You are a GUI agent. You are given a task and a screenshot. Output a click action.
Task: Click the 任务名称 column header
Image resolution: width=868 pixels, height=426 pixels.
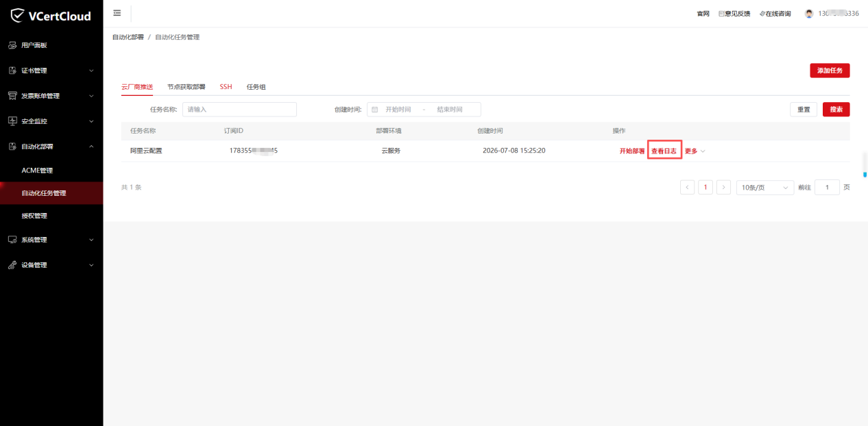(143, 131)
